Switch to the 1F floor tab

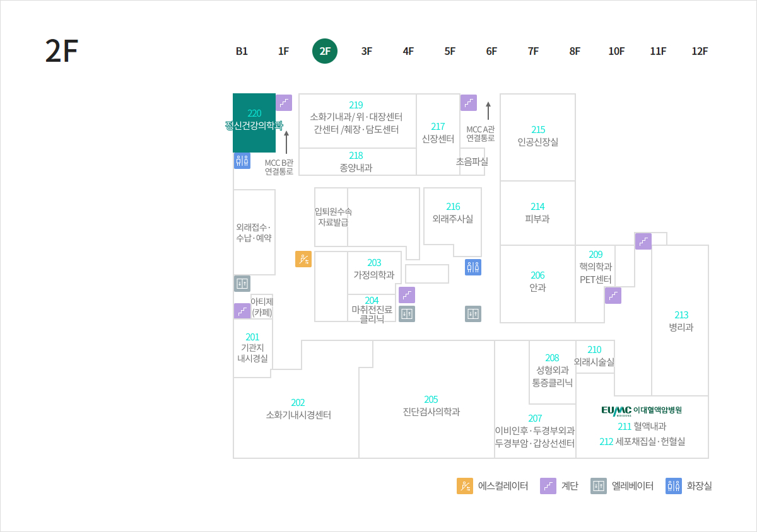[283, 52]
